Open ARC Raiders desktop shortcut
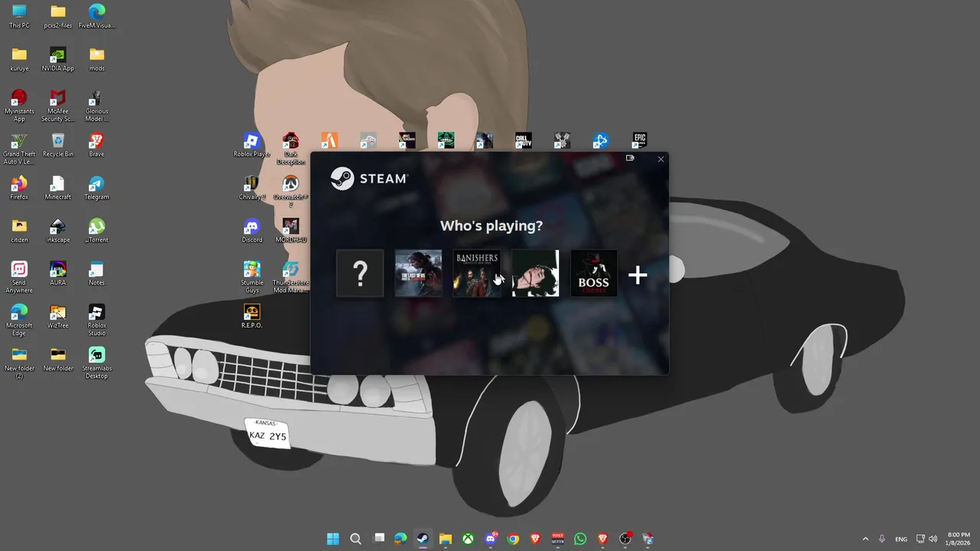 (x=407, y=140)
